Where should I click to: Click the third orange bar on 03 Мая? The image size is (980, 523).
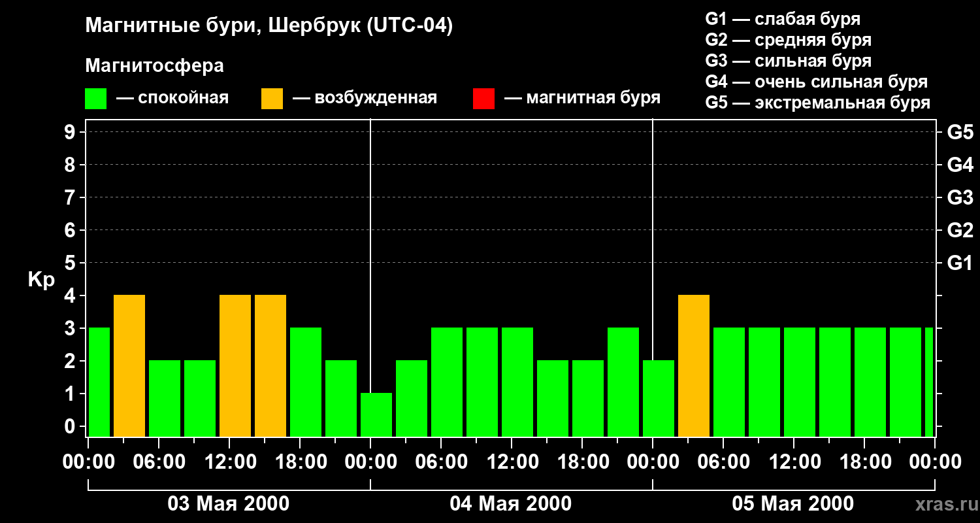click(270, 366)
